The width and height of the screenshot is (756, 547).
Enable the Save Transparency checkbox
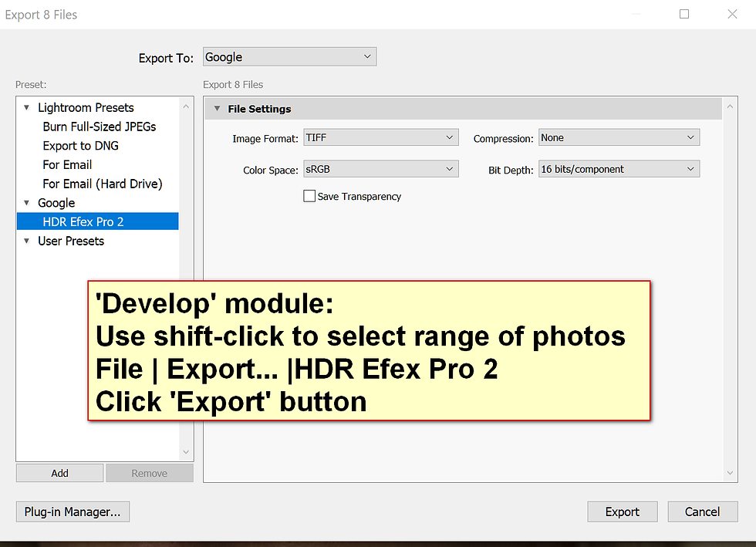click(309, 196)
